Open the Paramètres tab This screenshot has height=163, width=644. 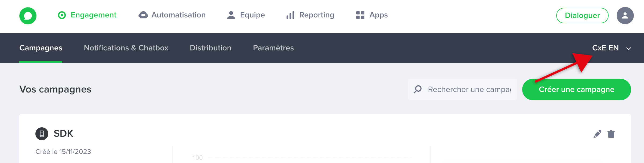pyautogui.click(x=273, y=48)
